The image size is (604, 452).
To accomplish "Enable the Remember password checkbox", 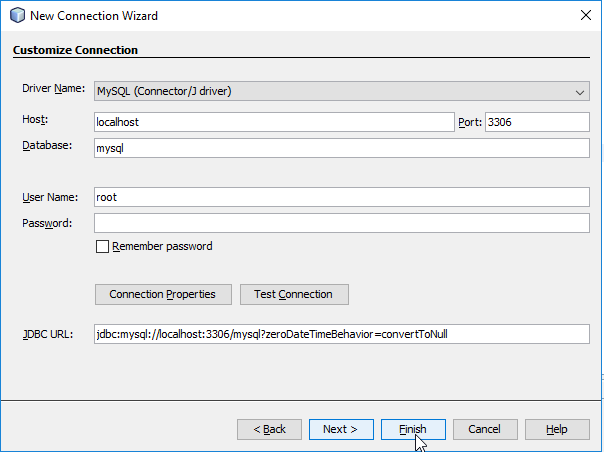I will pos(102,246).
